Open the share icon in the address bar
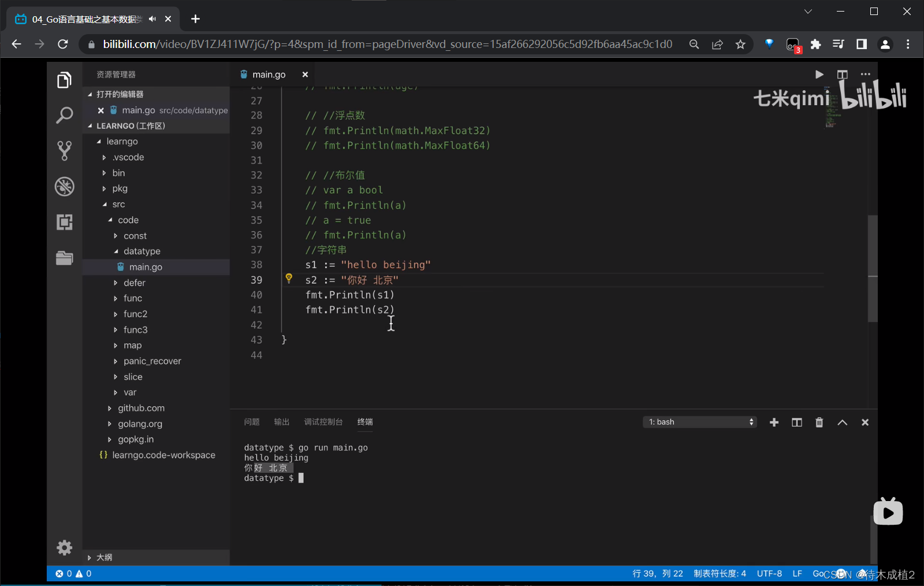 [x=717, y=44]
